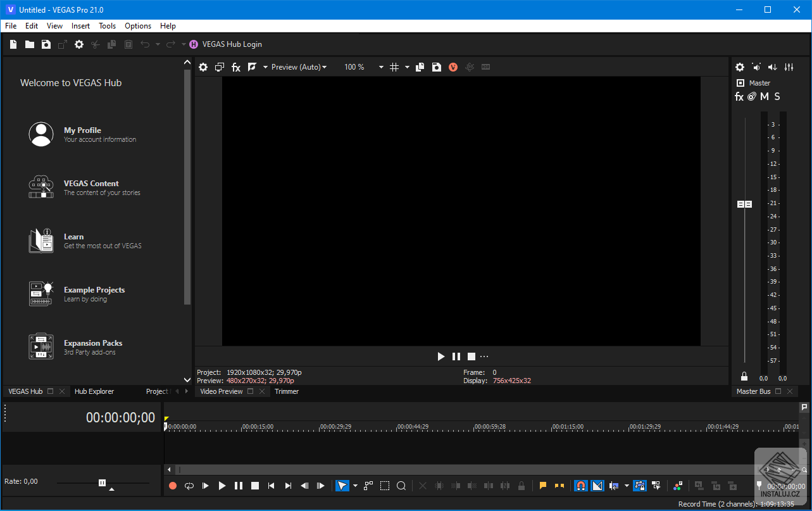Open Master Bus FX chain
The height and width of the screenshot is (511, 812).
(x=739, y=96)
